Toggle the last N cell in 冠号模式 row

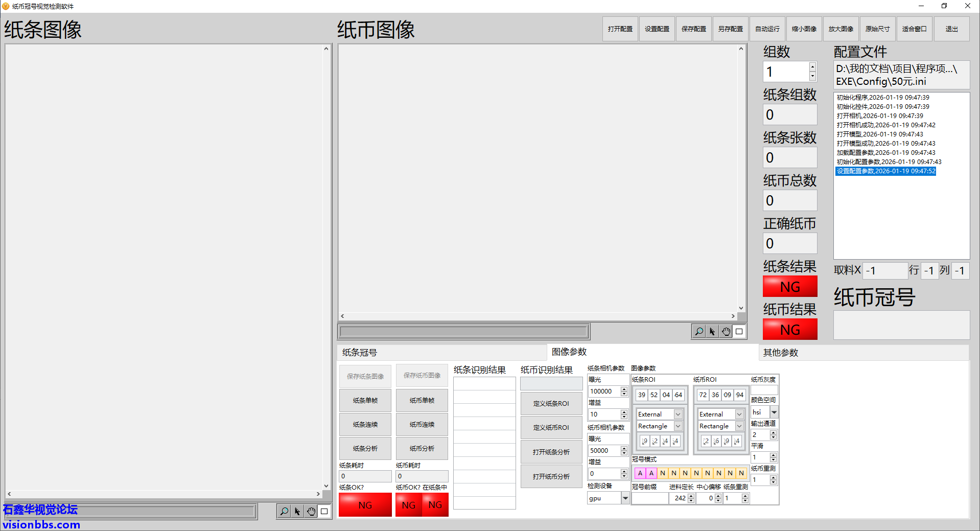click(x=741, y=473)
